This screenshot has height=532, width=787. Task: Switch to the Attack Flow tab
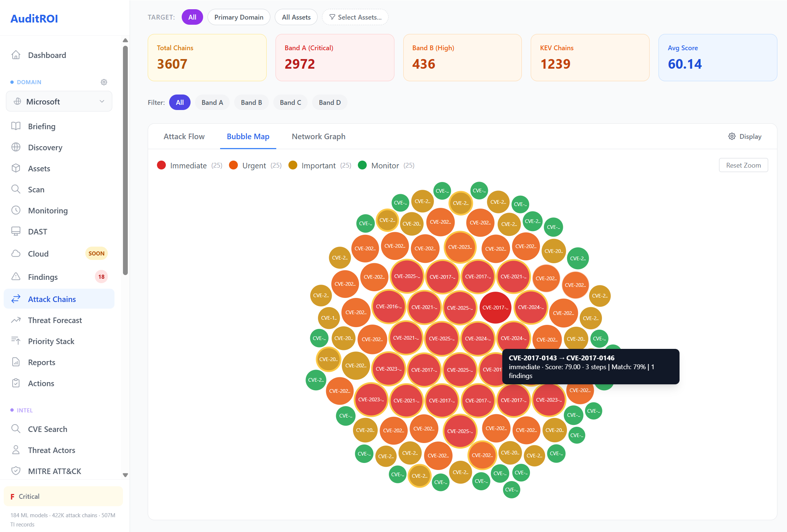coord(184,137)
